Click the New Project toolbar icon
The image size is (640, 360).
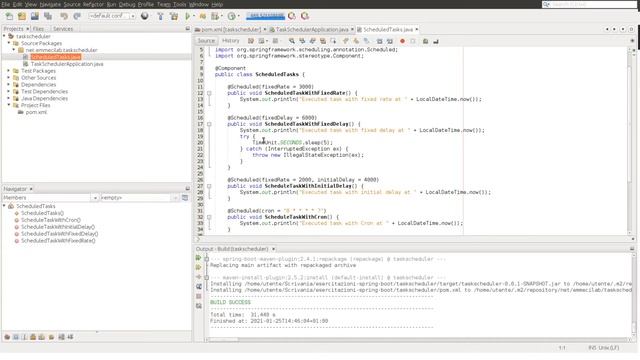[x=22, y=16]
